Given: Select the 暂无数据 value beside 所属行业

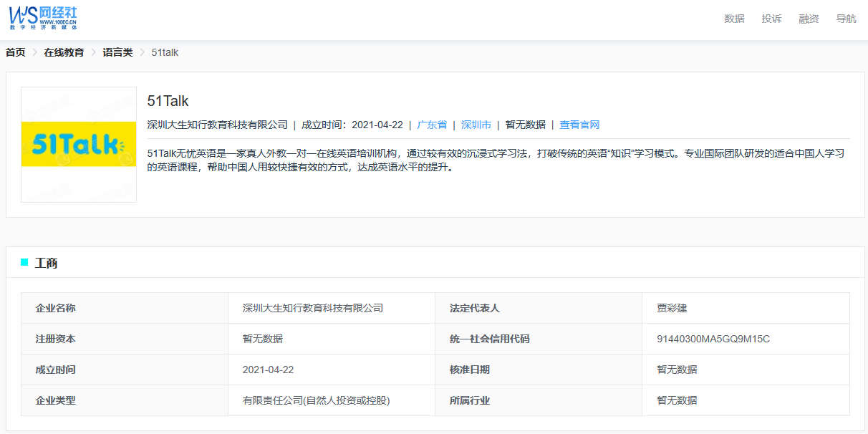Looking at the screenshot, I should pos(746,400).
